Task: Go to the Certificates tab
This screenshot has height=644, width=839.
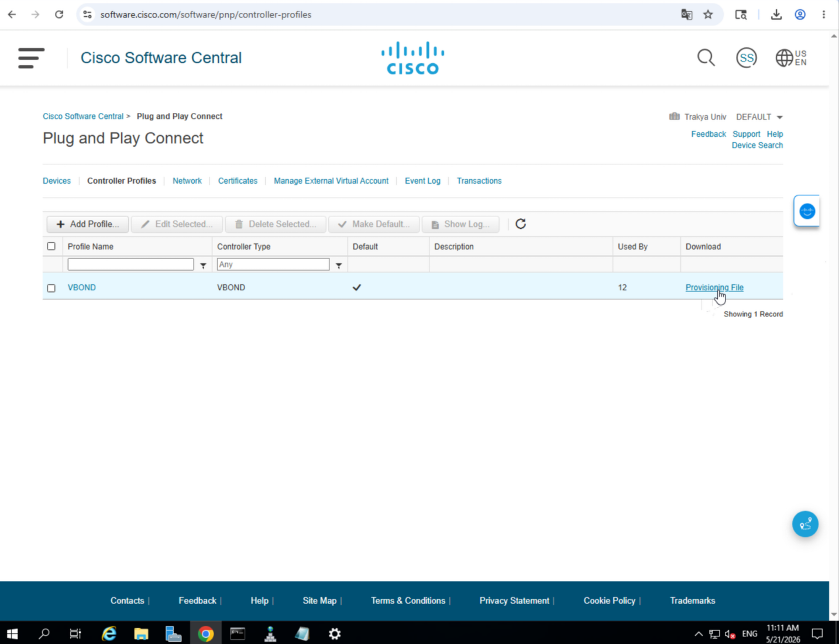Action: point(238,181)
